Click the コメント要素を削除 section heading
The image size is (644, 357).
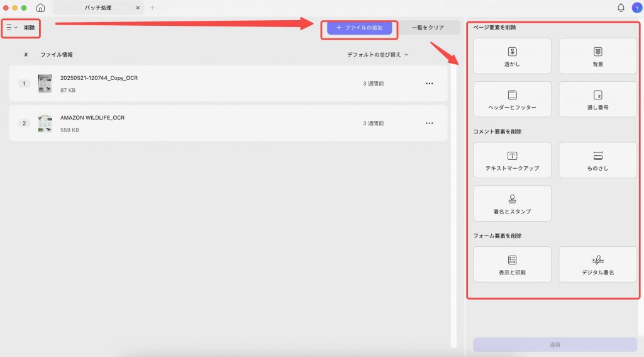[497, 132]
